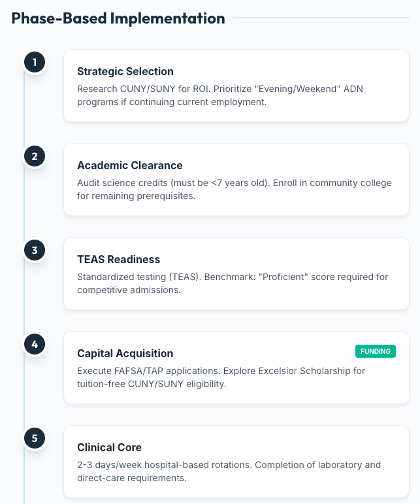Screen dimensions: 420x504
Task: Click the Audit science credits description text
Action: coord(234,189)
